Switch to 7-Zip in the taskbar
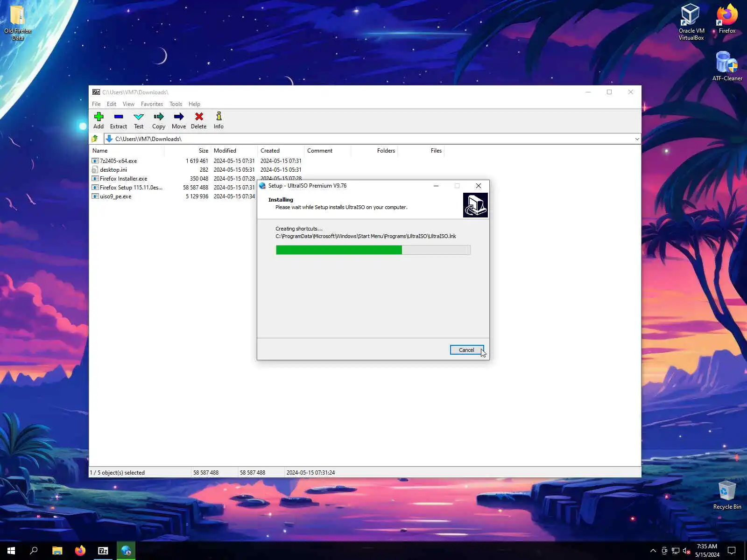The width and height of the screenshot is (747, 560). tap(103, 551)
